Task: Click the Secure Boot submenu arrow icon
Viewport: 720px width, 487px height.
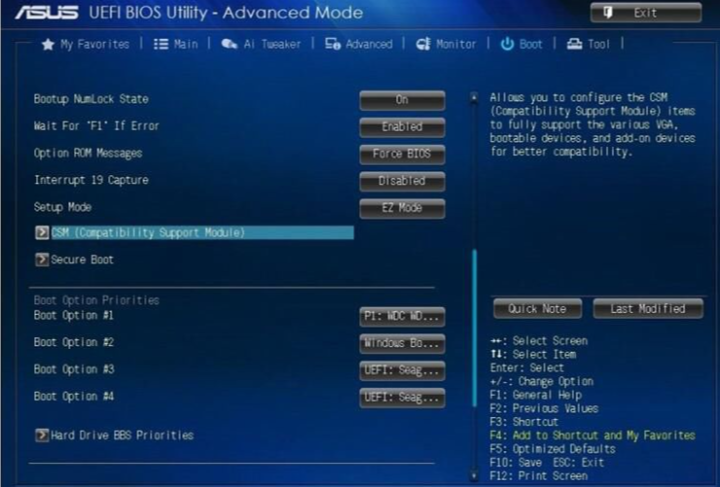Action: tap(42, 260)
